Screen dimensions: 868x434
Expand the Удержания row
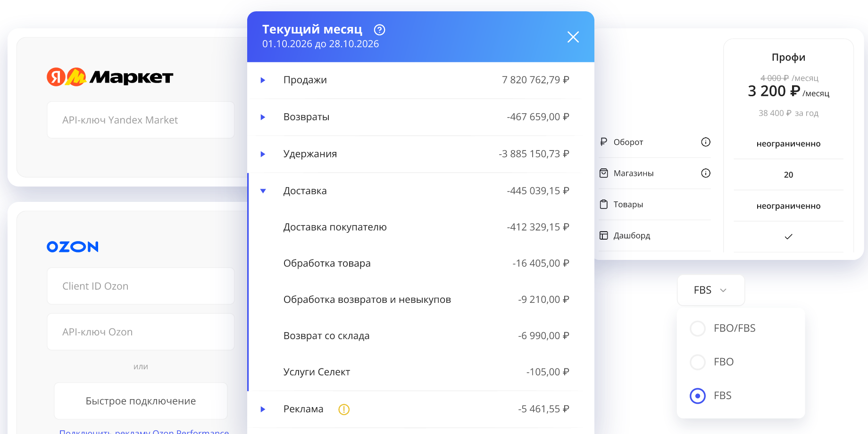(263, 154)
